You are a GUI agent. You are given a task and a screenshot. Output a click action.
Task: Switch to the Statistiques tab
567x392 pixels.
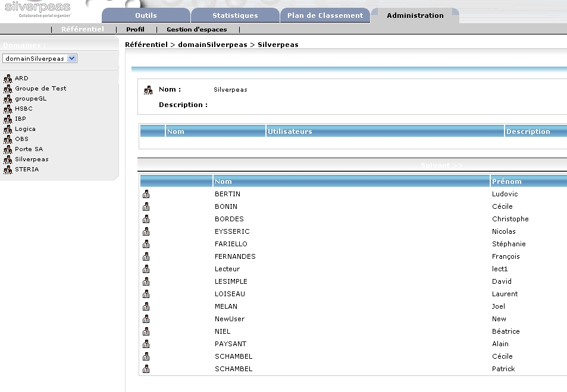(235, 15)
